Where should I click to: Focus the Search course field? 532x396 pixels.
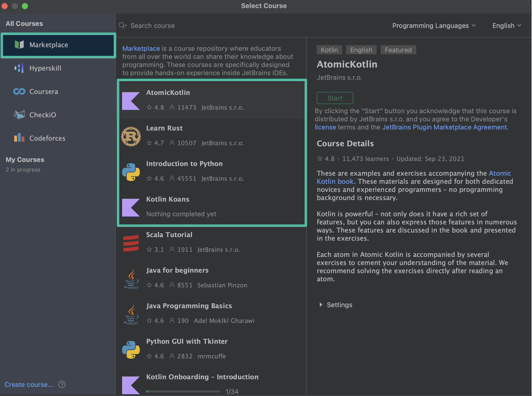pyautogui.click(x=153, y=26)
